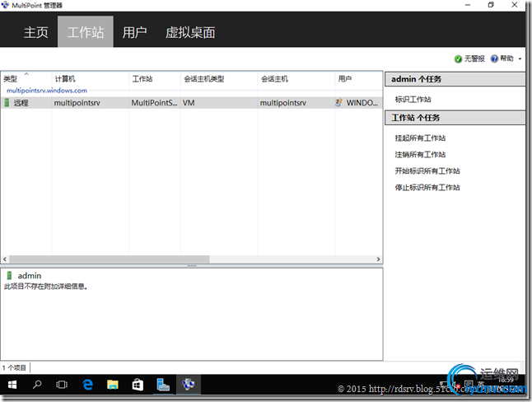Viewport: 532px width, 402px height.
Task: Click the user icon beside WINDO...
Action: coord(338,102)
